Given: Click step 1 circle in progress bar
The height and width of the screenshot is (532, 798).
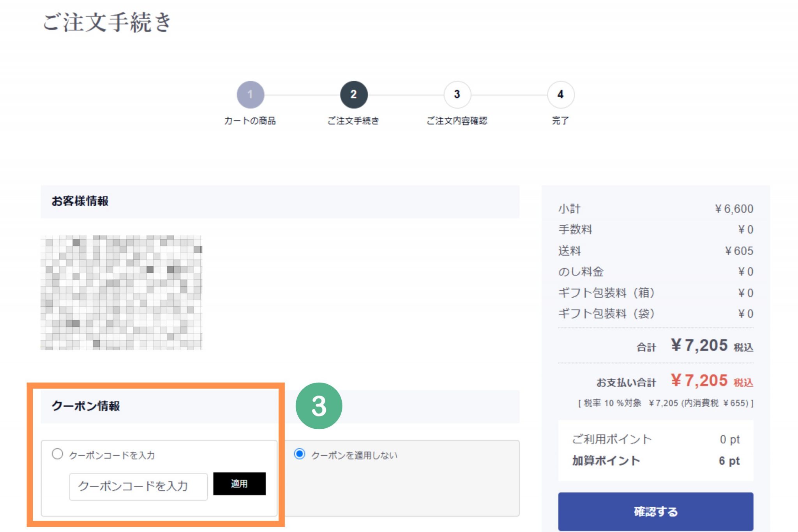Looking at the screenshot, I should (x=250, y=94).
